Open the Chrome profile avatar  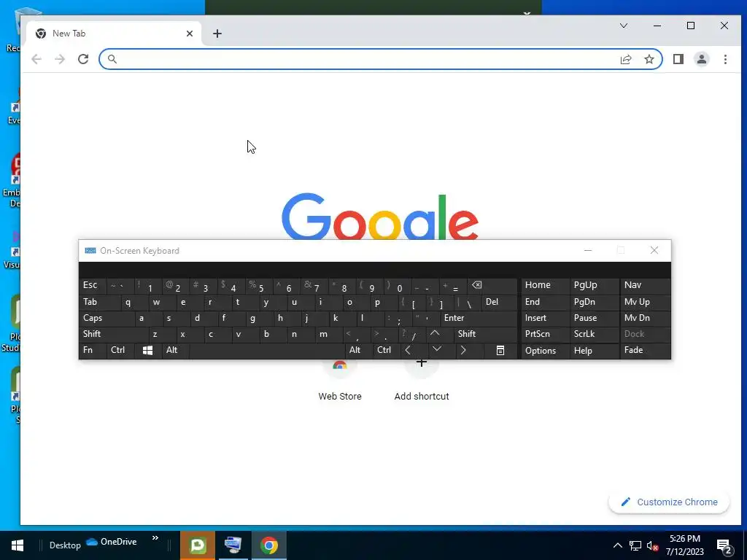(702, 59)
